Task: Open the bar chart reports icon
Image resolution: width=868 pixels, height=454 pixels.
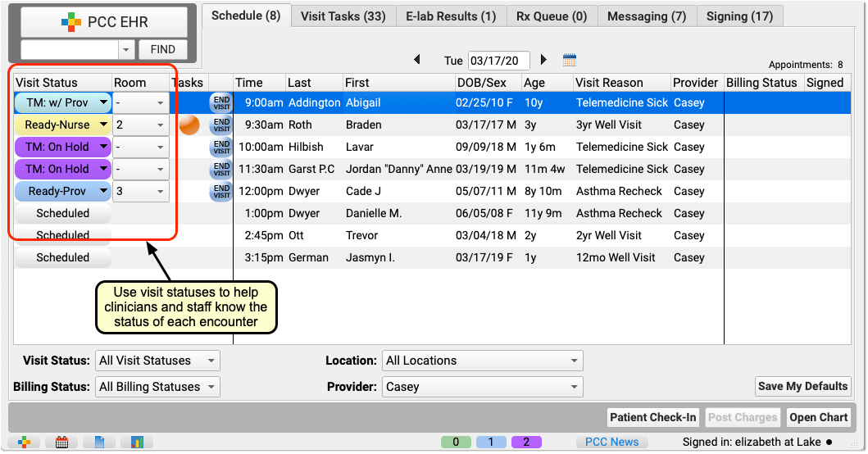Action: tap(137, 442)
